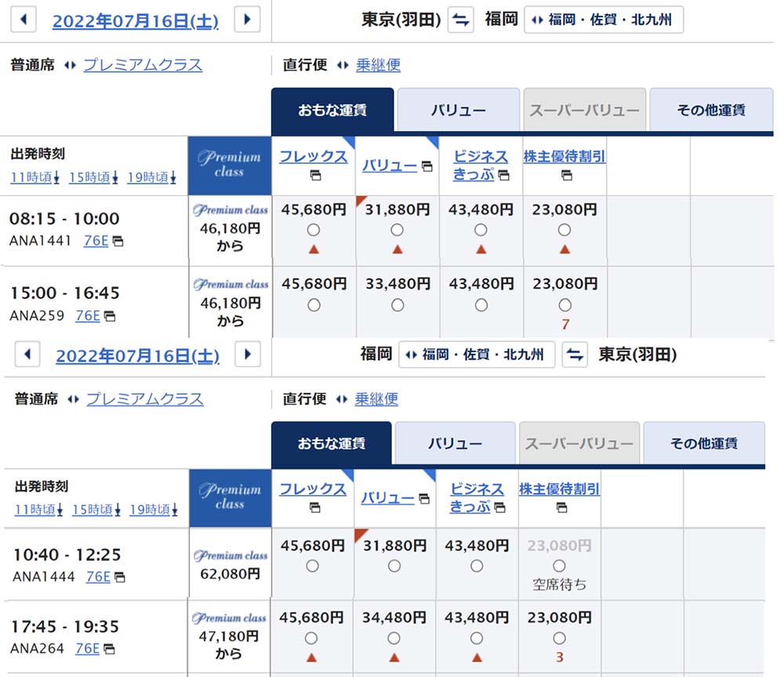This screenshot has height=677, width=784.
Task: Choose Premium class 47,180円から for ANA264
Action: pyautogui.click(x=228, y=636)
